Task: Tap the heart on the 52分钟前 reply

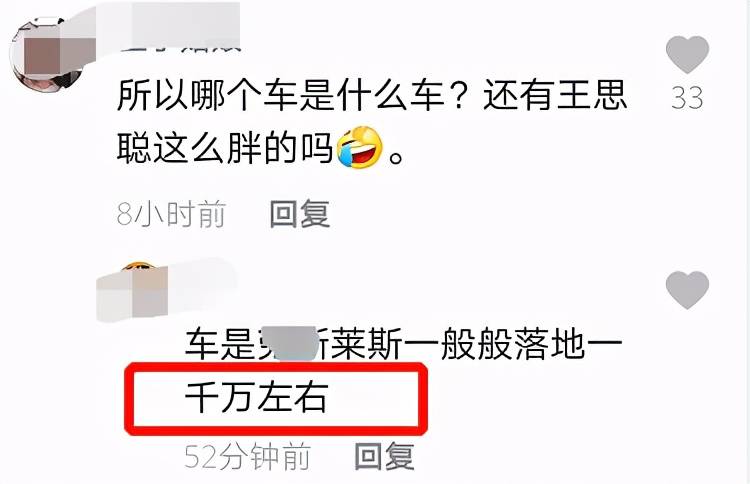Action: [687, 290]
